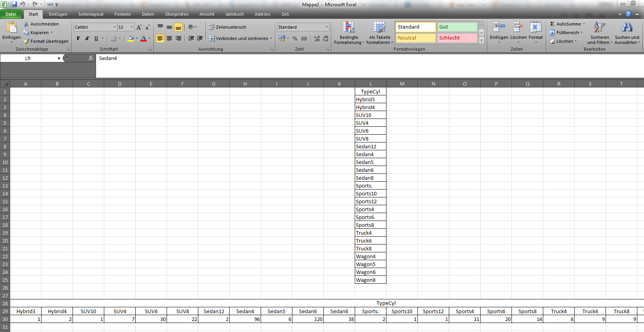The image size is (644, 332).
Task: Click AutoSumme
Action: pyautogui.click(x=567, y=24)
